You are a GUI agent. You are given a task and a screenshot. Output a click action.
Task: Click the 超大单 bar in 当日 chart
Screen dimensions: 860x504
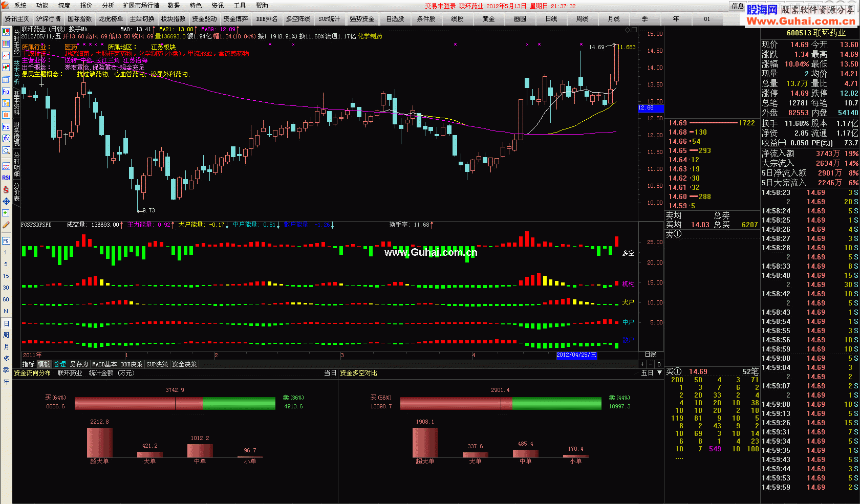pos(99,443)
